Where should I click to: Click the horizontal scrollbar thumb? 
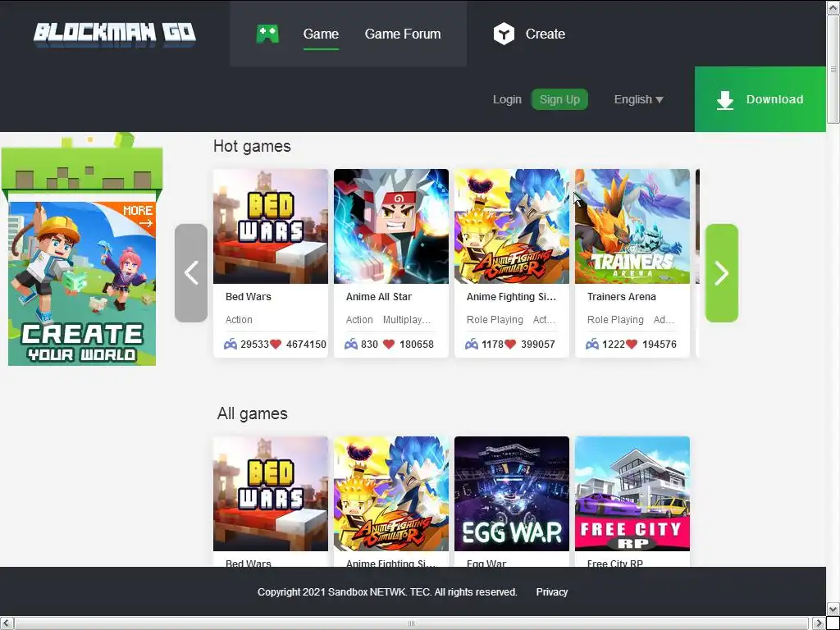[411, 623]
